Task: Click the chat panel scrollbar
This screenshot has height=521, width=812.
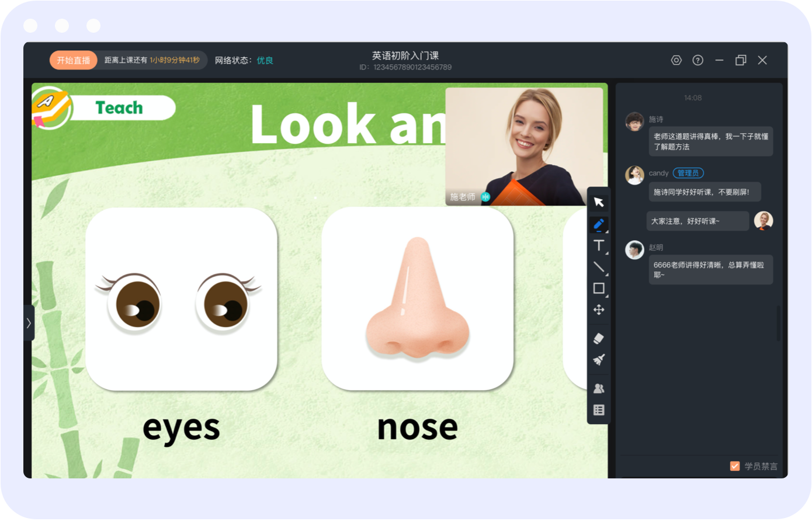Action: pyautogui.click(x=779, y=322)
